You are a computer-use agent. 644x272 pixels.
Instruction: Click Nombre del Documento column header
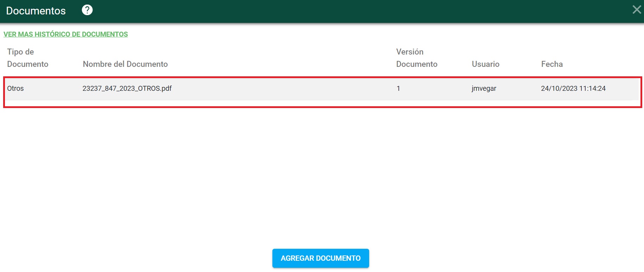click(x=125, y=64)
